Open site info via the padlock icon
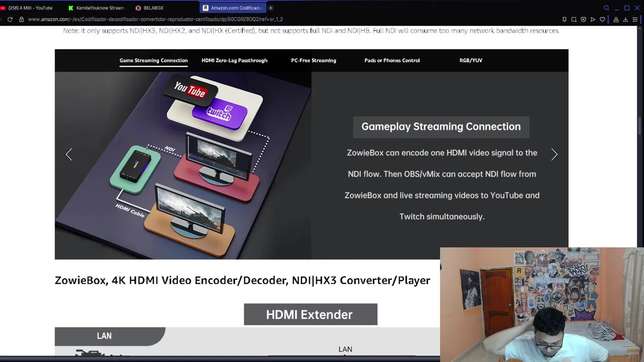 [21, 19]
